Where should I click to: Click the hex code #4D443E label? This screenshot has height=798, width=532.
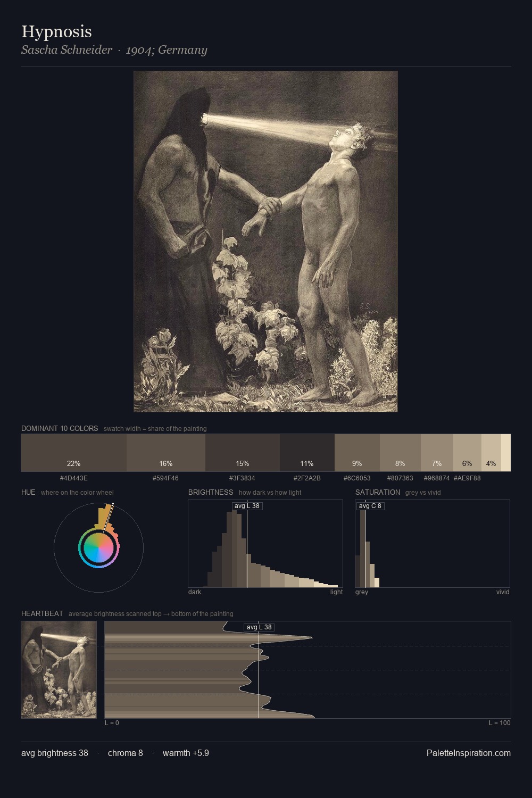[x=74, y=478]
